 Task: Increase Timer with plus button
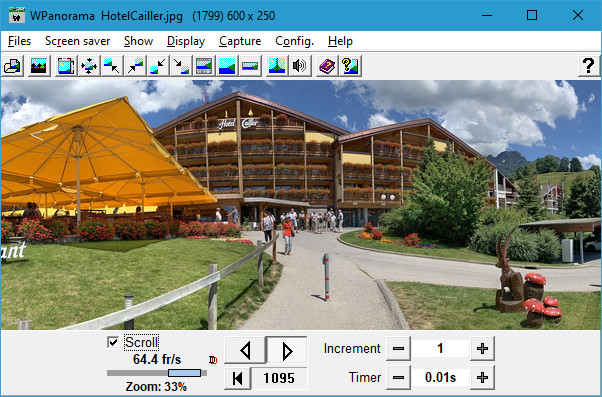482,377
